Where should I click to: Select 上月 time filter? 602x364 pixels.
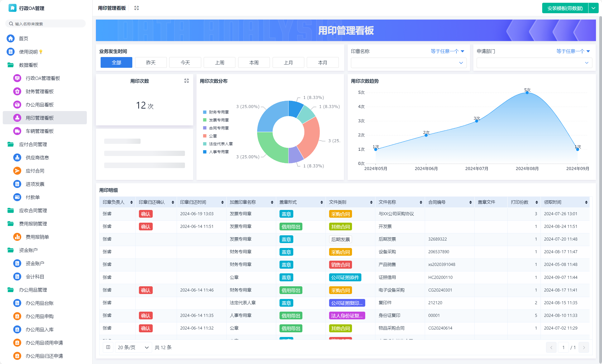(288, 63)
